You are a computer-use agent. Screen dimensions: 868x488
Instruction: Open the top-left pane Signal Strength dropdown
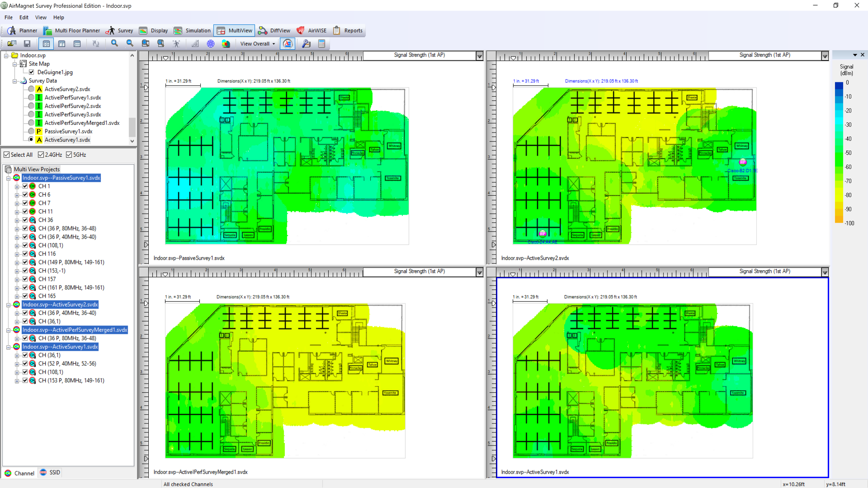[480, 56]
